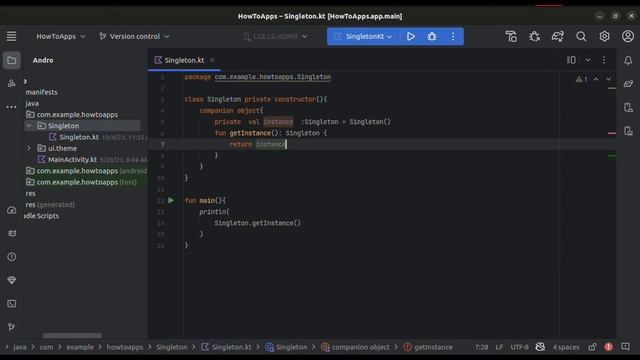This screenshot has width=640, height=360.
Task: Open the red error indicator in status bar
Action: pos(609,347)
